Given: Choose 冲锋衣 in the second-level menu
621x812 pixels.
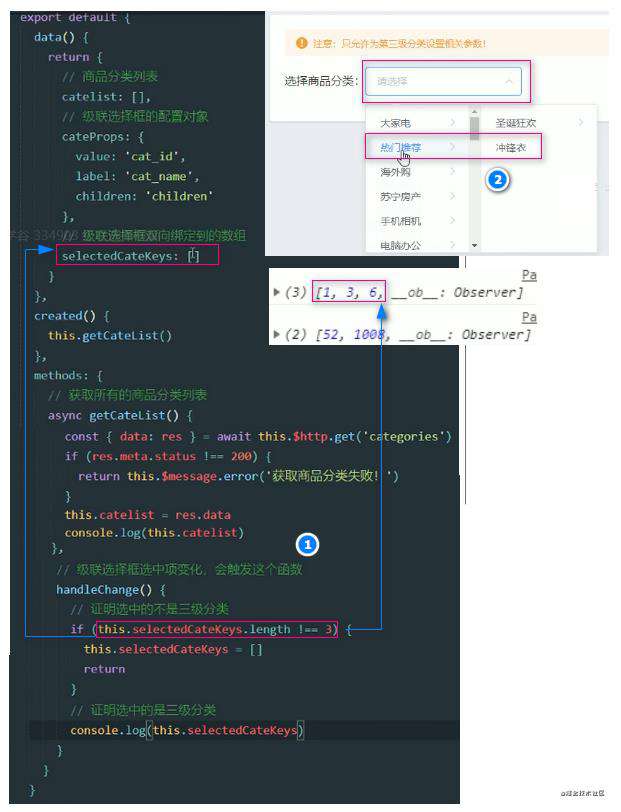Looking at the screenshot, I should click(x=511, y=148).
